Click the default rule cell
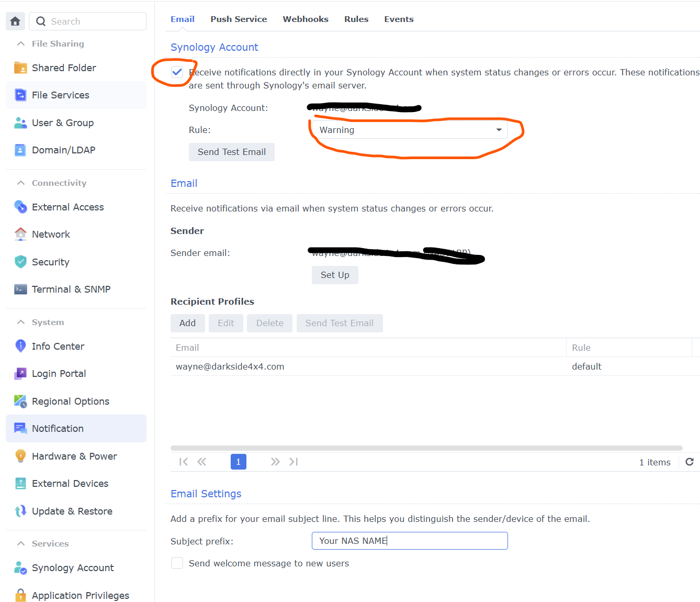This screenshot has height=602, width=700. click(586, 366)
